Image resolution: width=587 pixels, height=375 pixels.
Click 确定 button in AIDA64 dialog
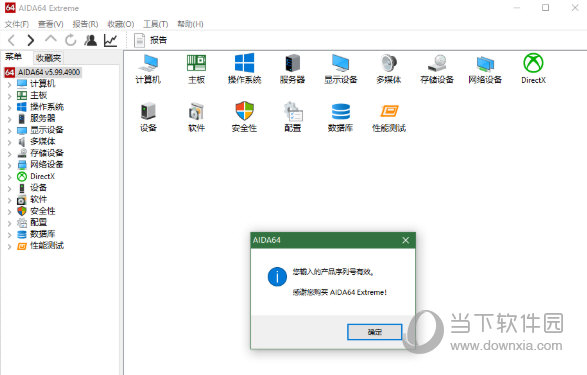pyautogui.click(x=374, y=332)
